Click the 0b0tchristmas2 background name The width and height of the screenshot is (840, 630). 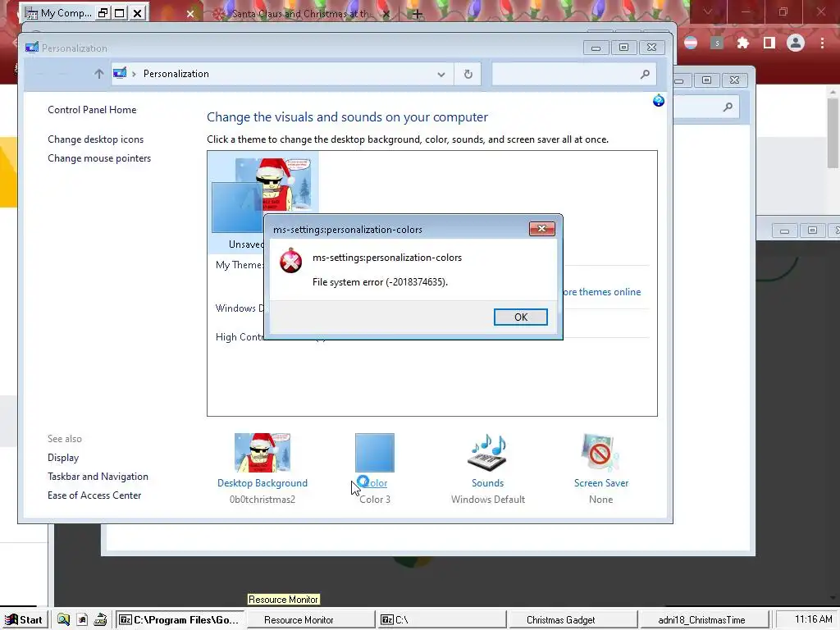coord(262,500)
